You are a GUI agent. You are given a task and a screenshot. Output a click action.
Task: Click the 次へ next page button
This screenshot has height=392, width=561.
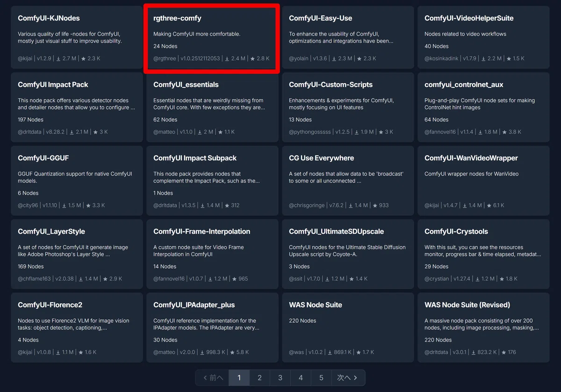coord(348,378)
